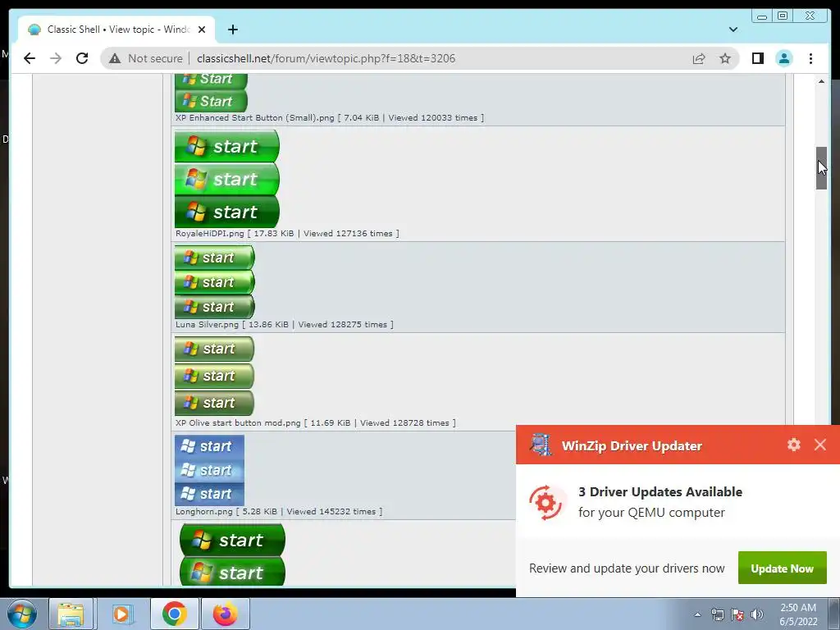This screenshot has width=840, height=630.
Task: Show hidden system tray icons
Action: [x=697, y=615]
